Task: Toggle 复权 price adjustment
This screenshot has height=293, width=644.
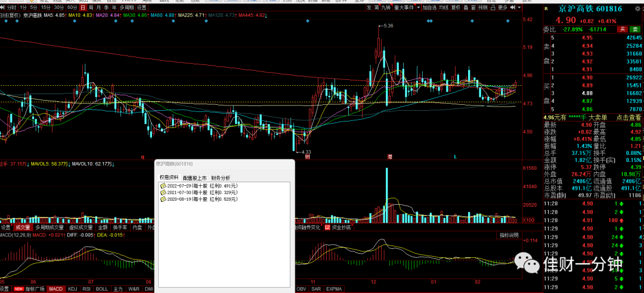Action: [x=456, y=7]
